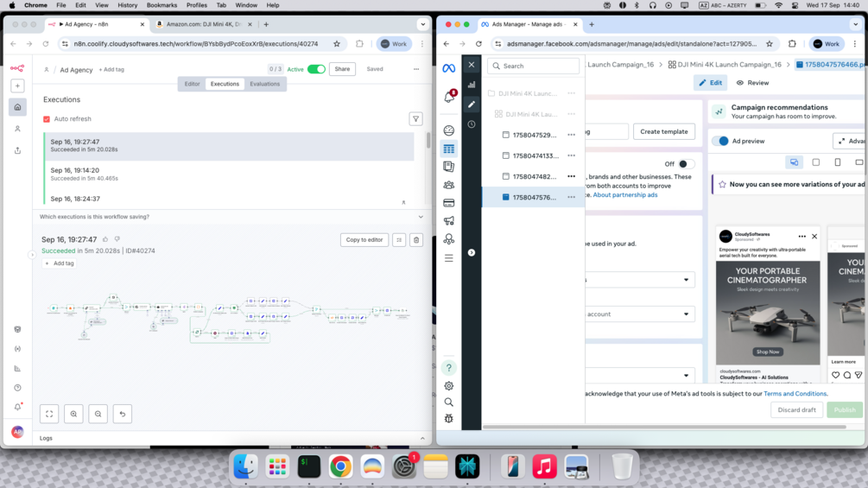The image size is (868, 488).
Task: Click the Share workflow button
Action: tap(342, 69)
